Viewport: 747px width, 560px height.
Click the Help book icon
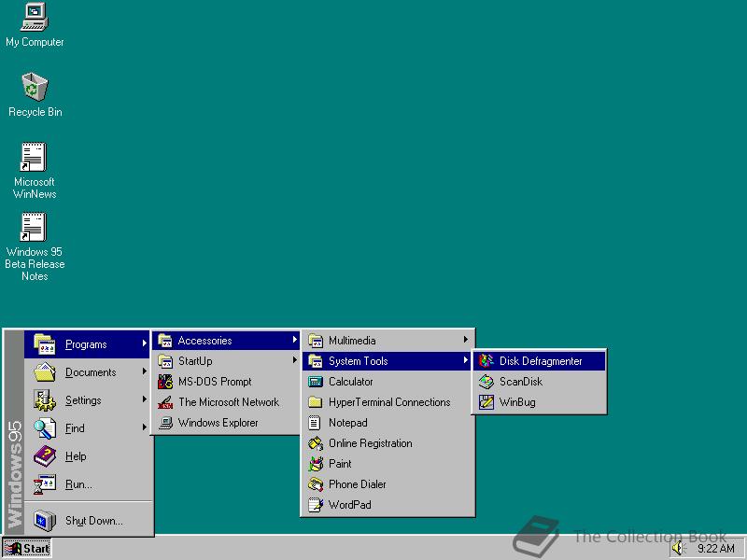pos(45,456)
